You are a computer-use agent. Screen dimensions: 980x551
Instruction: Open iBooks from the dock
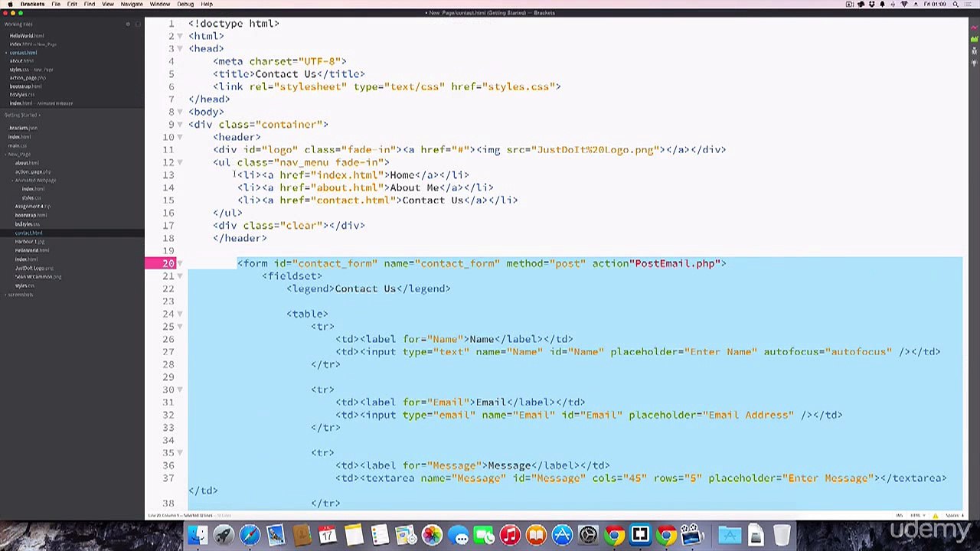[x=536, y=535]
